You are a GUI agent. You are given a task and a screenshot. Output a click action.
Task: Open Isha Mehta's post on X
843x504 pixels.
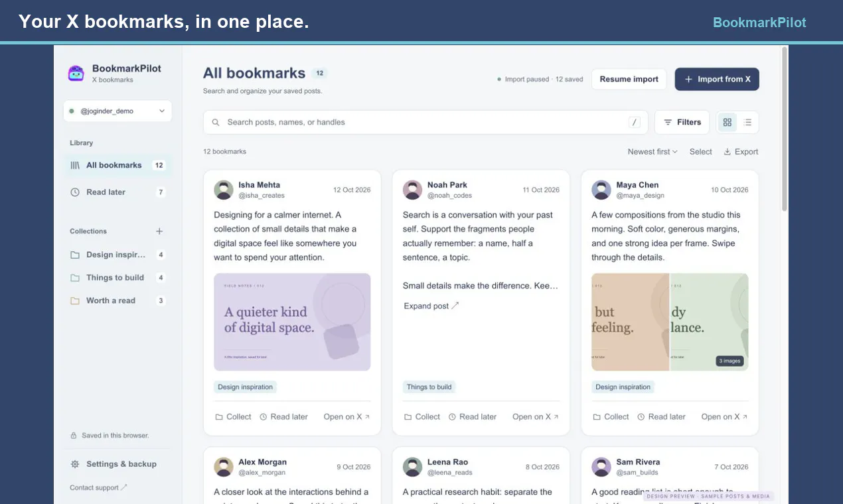coord(347,417)
